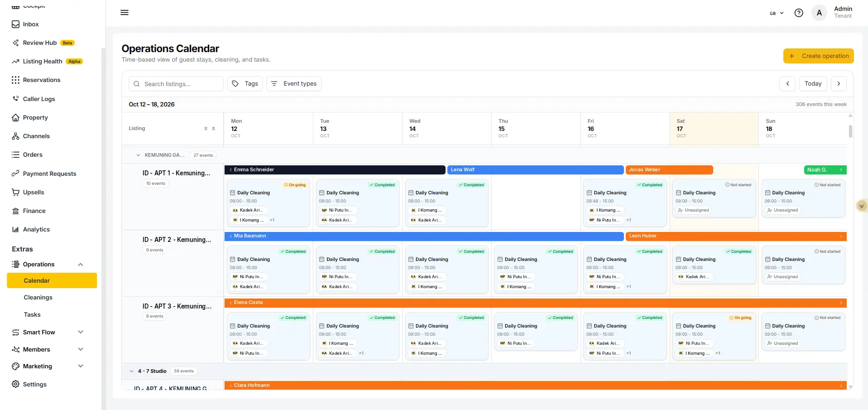Open APT 3 Saturday On going cleaning card
868x410 pixels.
714,336
